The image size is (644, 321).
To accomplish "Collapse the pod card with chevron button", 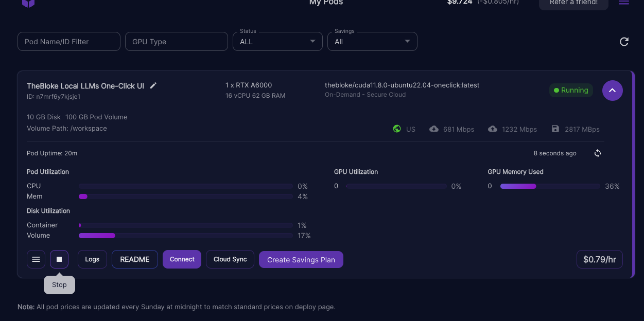I will 613,91.
